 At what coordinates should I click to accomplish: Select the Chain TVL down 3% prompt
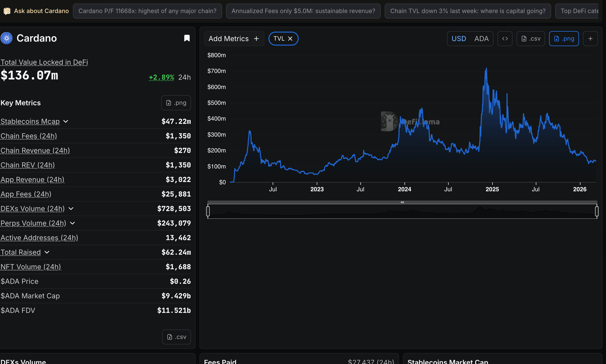click(468, 11)
